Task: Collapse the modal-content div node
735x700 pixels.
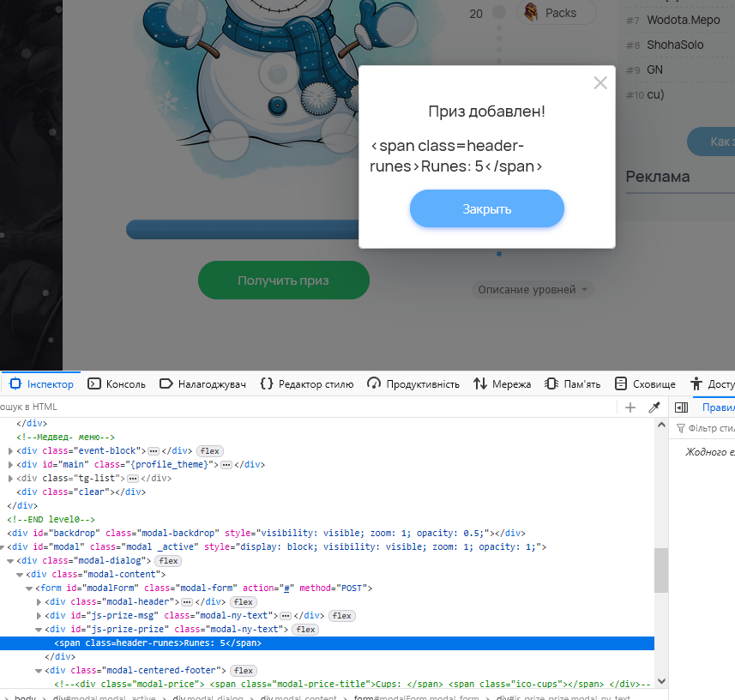Action: [x=20, y=575]
